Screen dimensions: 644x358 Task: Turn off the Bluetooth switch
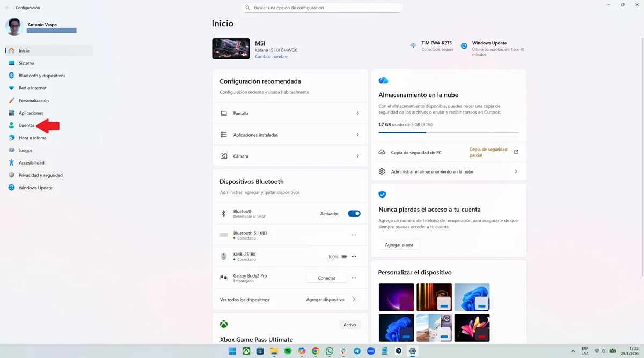[x=354, y=214]
